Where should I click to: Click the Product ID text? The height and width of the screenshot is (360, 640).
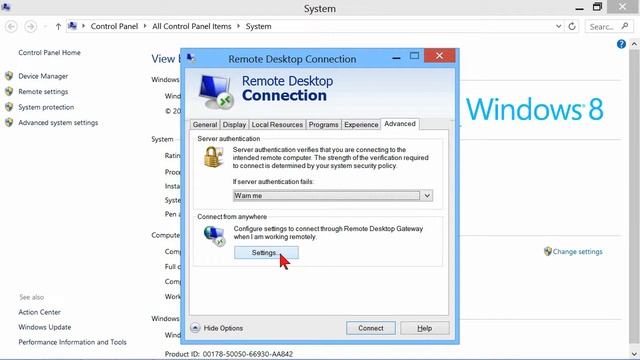pos(229,354)
